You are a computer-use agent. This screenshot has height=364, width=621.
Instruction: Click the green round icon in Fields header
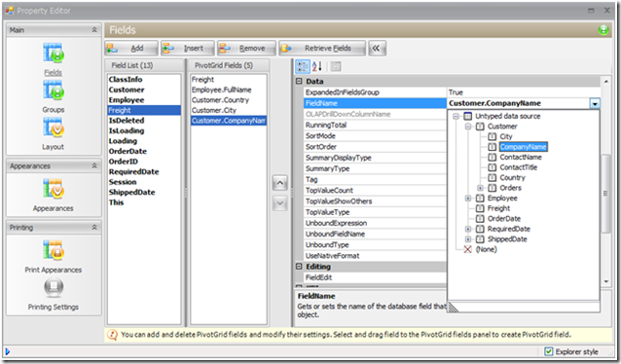[603, 30]
